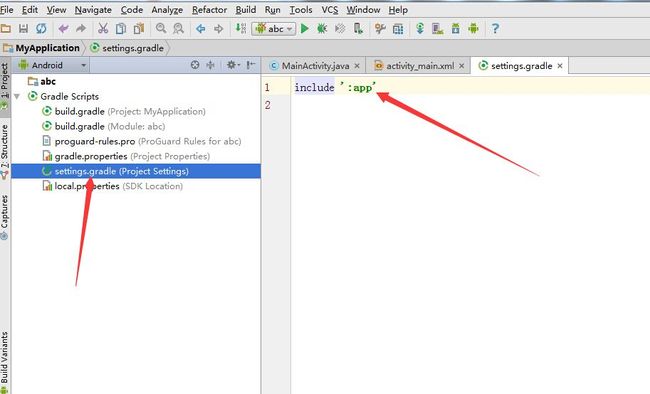The image size is (650, 394).
Task: Click the Cut scissors icon
Action: click(x=103, y=29)
